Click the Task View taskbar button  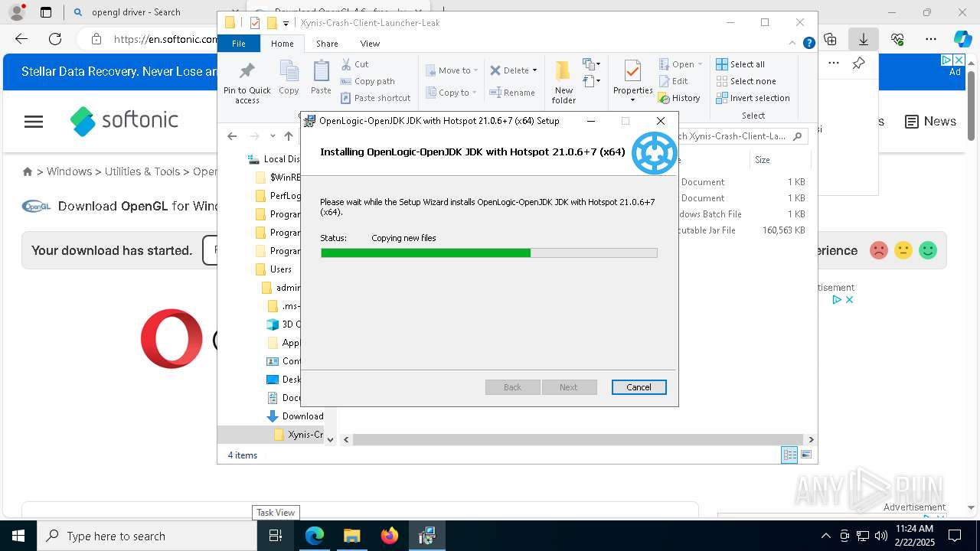pos(276,536)
